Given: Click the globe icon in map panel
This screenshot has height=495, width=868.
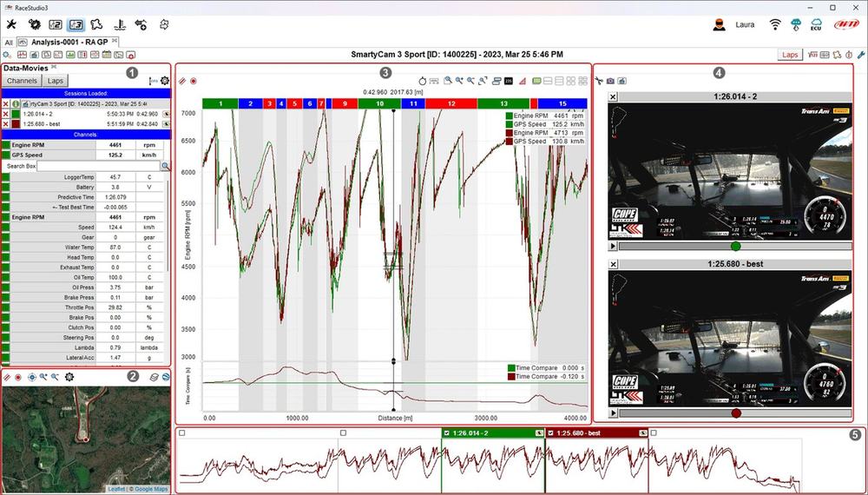Looking at the screenshot, I should tap(166, 377).
